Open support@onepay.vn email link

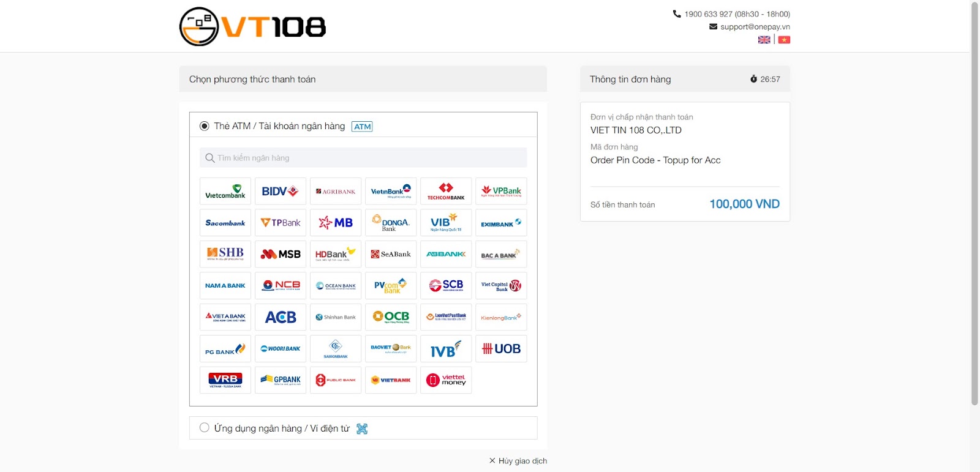point(755,27)
